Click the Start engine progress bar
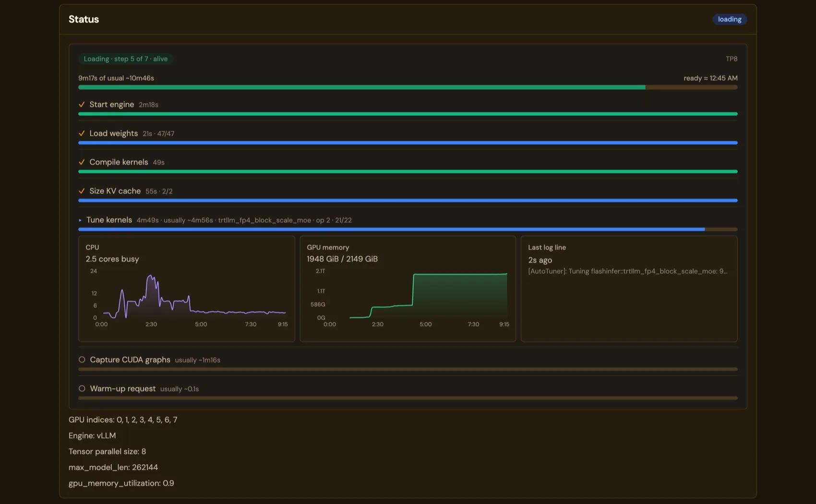This screenshot has width=816, height=504. point(408,114)
